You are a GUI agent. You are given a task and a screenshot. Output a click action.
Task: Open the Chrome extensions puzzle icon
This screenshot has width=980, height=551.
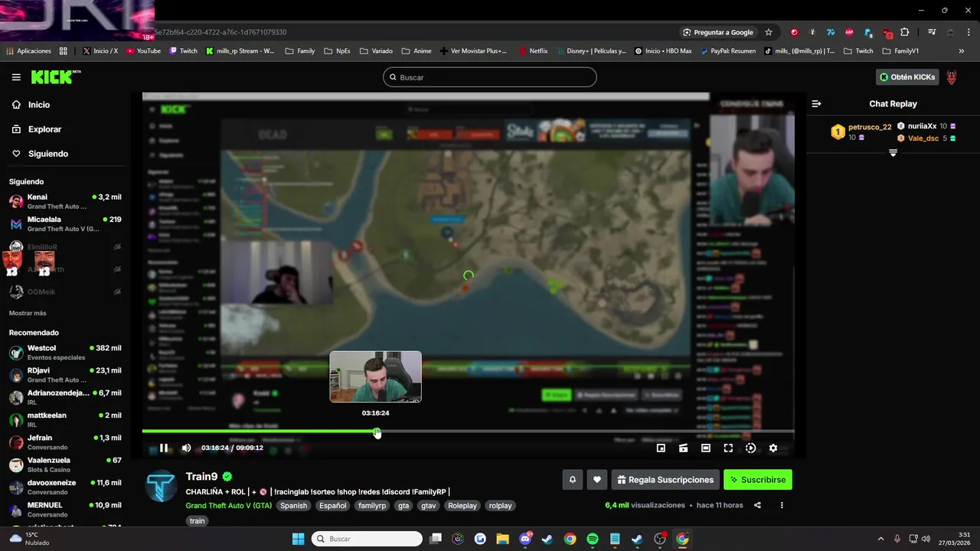pos(905,32)
